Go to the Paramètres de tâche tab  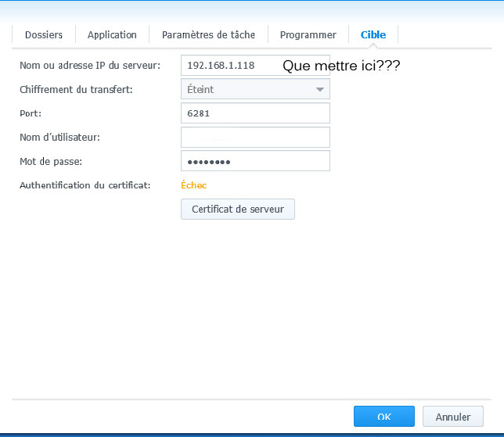[x=208, y=35]
